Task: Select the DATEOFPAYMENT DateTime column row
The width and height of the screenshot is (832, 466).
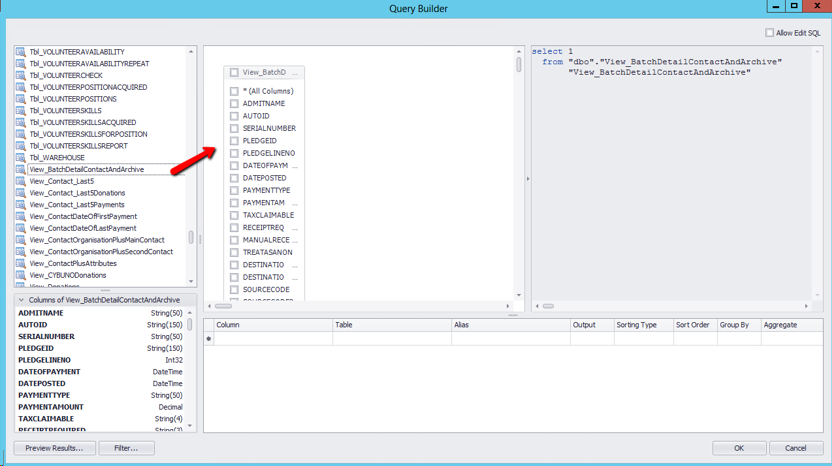Action: [100, 372]
